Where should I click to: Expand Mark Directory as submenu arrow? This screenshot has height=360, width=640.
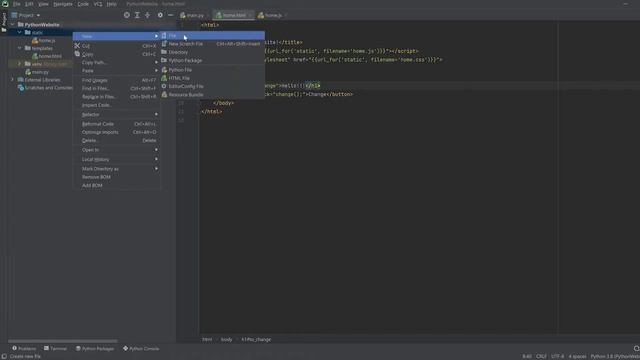tap(156, 169)
